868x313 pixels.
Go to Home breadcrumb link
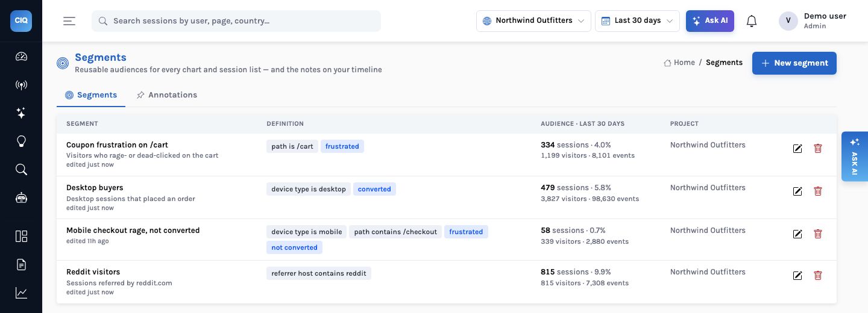pyautogui.click(x=679, y=63)
